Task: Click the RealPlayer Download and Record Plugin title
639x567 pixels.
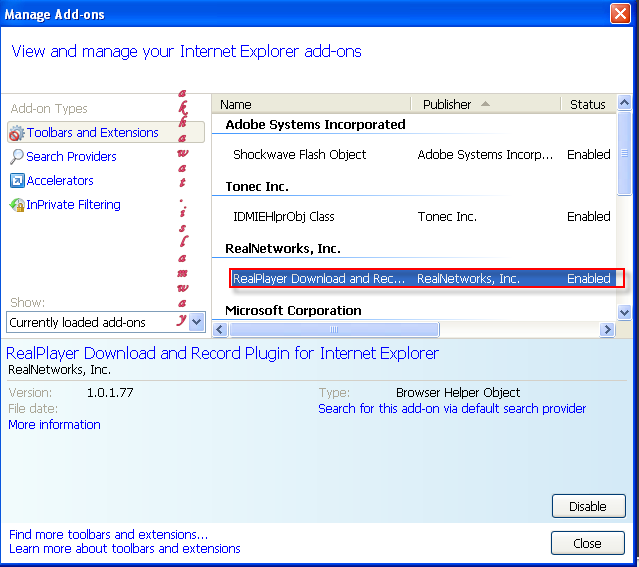Action: (223, 353)
